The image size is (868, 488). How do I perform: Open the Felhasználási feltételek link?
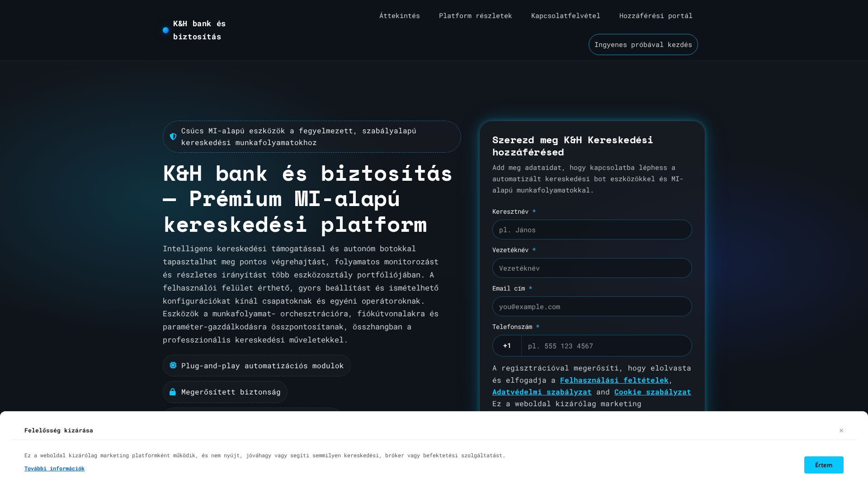[x=614, y=380]
